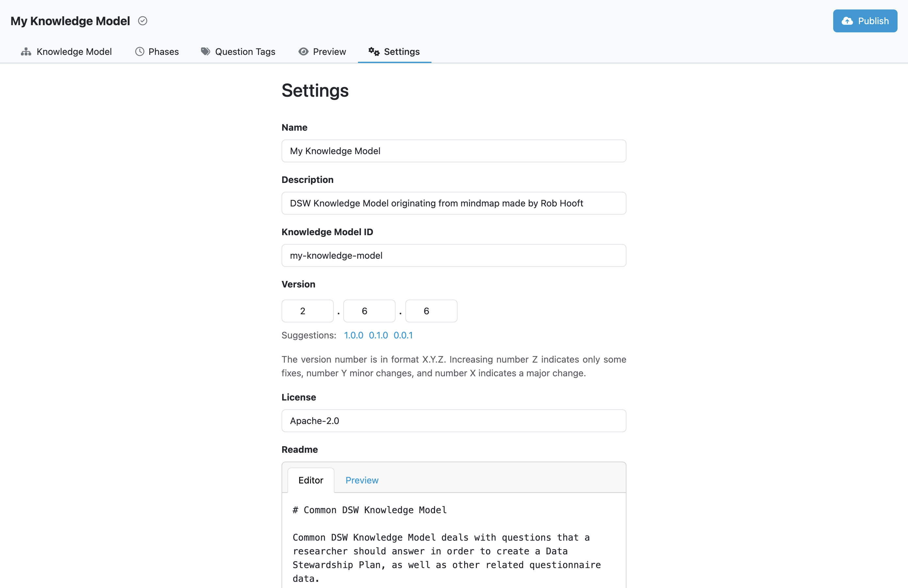Click the 'Suggestions:' label
This screenshot has height=588, width=908.
pos(309,335)
